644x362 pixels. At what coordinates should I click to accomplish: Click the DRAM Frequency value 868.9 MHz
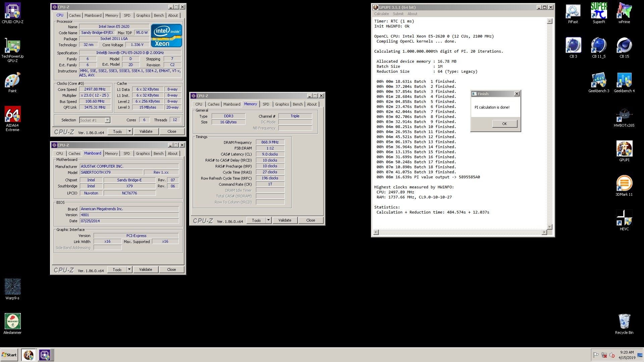pos(270,142)
